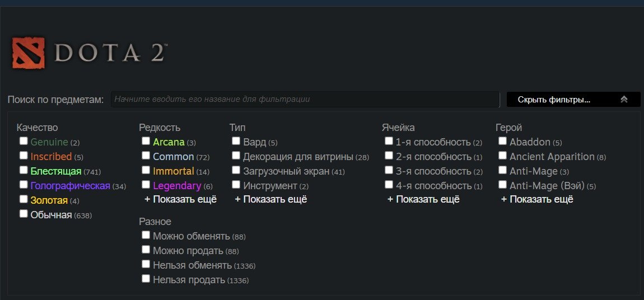
Task: Check the Инструмент type checkbox
Action: click(236, 185)
